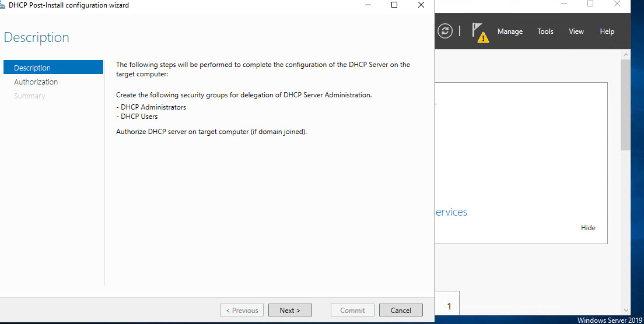Close the Server Manager window
This screenshot has width=644, height=324.
(x=617, y=4)
